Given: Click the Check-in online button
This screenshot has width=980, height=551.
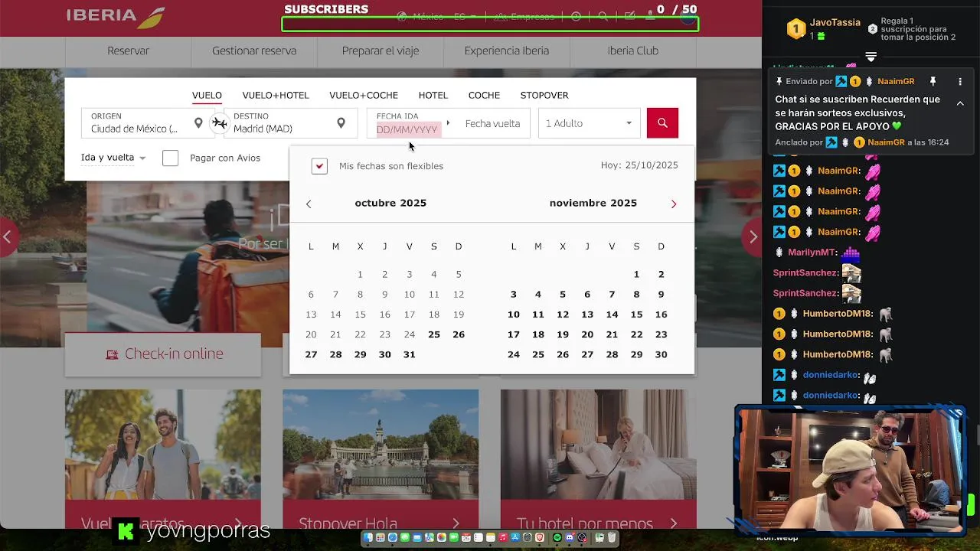Looking at the screenshot, I should point(163,354).
